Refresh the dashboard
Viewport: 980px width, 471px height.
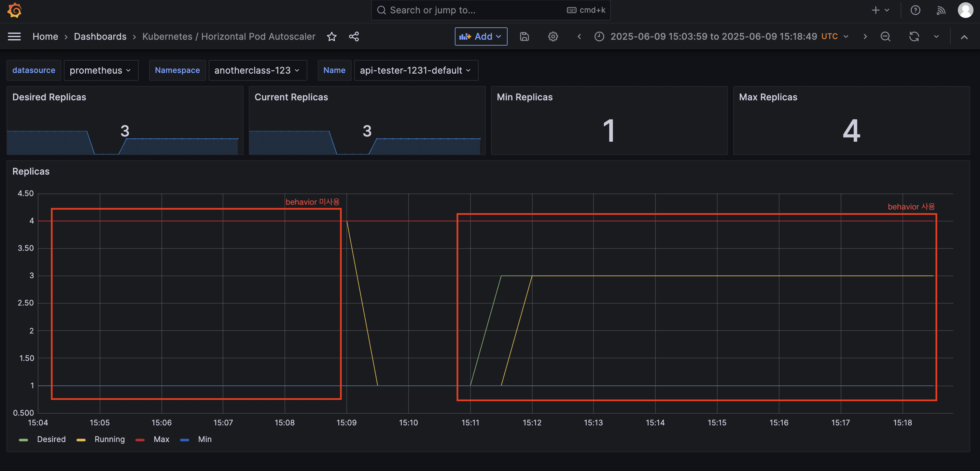tap(914, 36)
